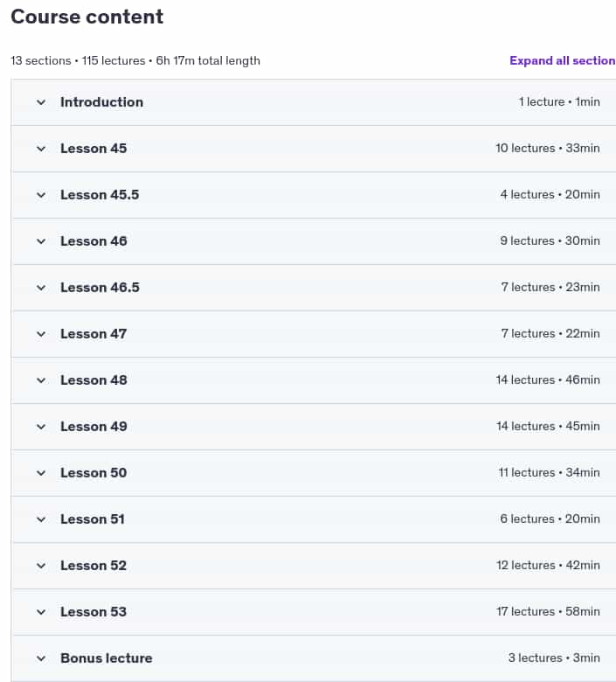Click the '7 lectures • 23min' text
The width and height of the screenshot is (616, 682).
[x=550, y=287]
